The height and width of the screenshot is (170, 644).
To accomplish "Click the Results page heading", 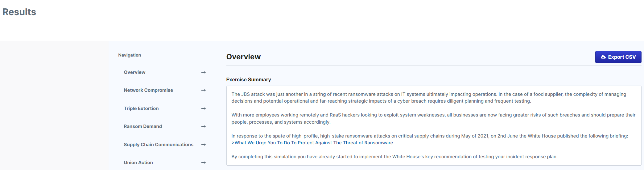I will tap(19, 12).
